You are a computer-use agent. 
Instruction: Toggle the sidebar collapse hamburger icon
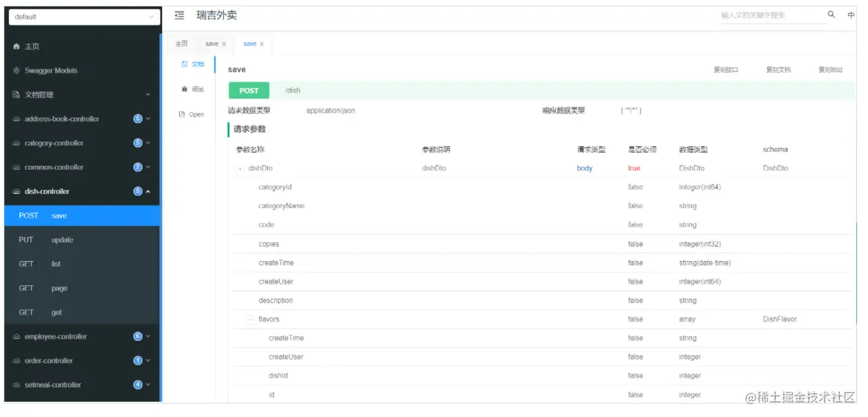point(179,15)
